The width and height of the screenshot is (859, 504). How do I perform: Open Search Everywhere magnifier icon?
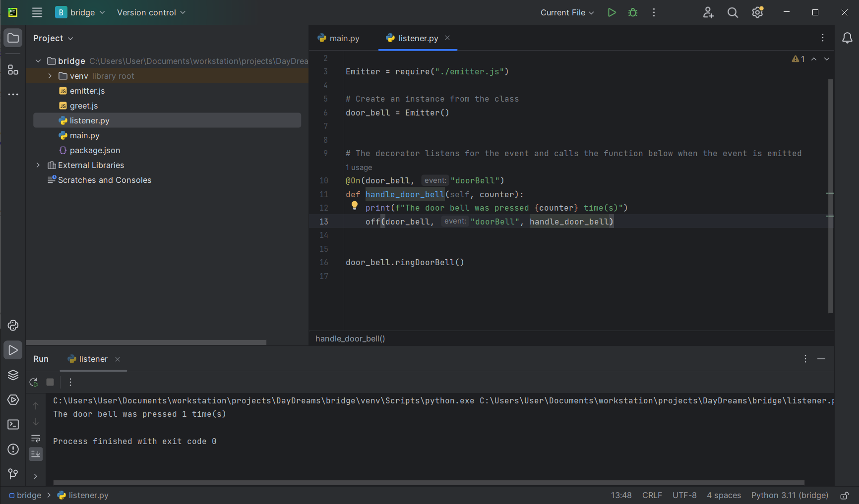pyautogui.click(x=733, y=13)
